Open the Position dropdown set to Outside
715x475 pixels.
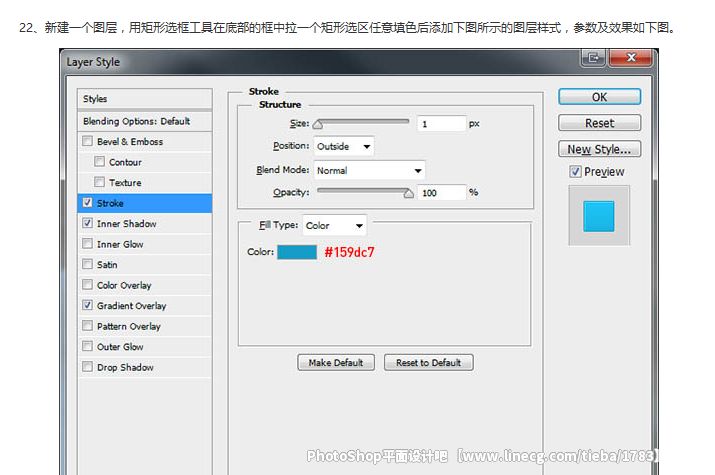344,146
